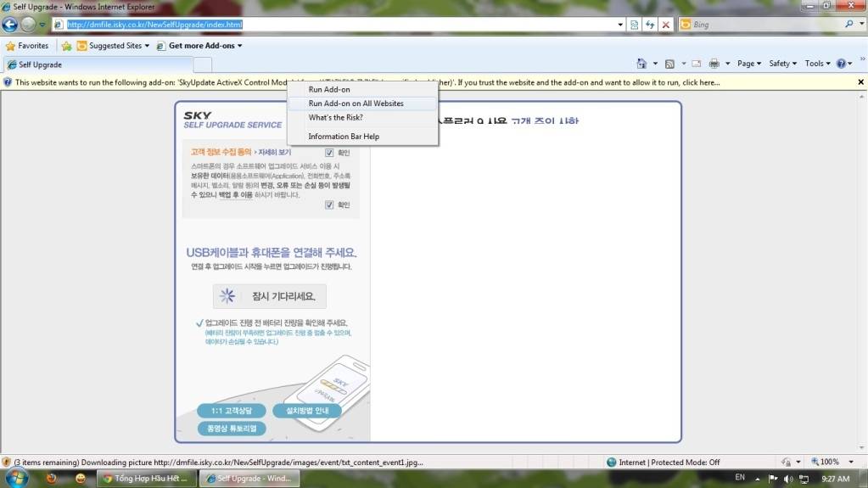The height and width of the screenshot is (488, 868).
Task: Click the RSS feeds icon
Action: coord(669,64)
